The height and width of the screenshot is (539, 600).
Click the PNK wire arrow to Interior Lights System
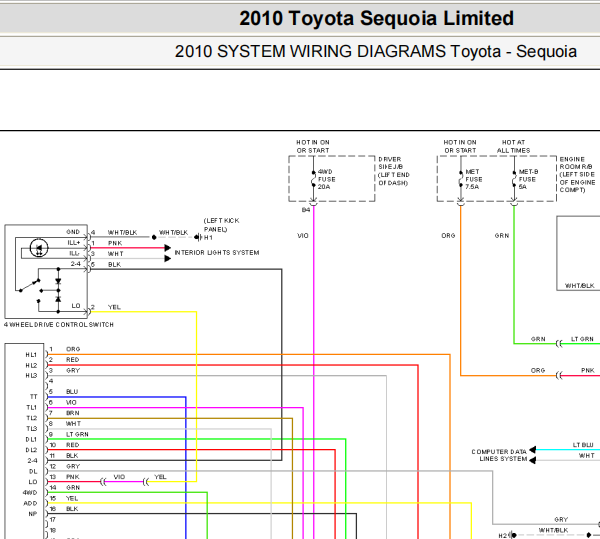click(167, 248)
